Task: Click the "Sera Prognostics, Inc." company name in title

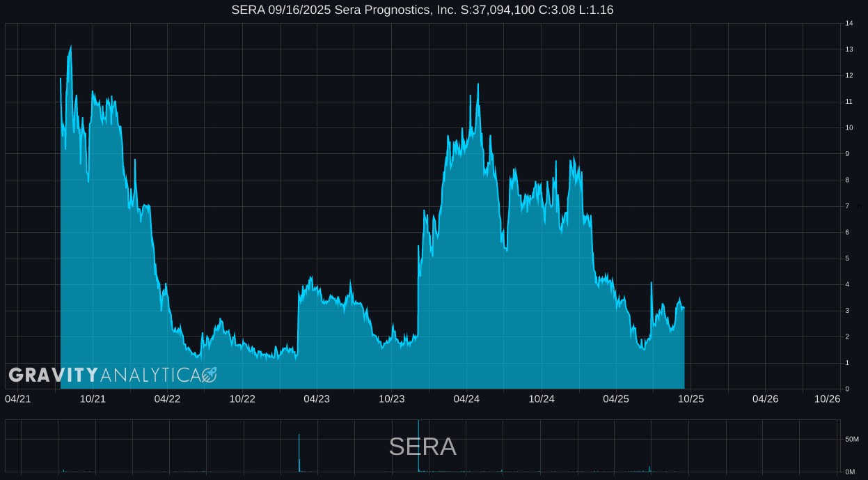Action: pyautogui.click(x=395, y=10)
